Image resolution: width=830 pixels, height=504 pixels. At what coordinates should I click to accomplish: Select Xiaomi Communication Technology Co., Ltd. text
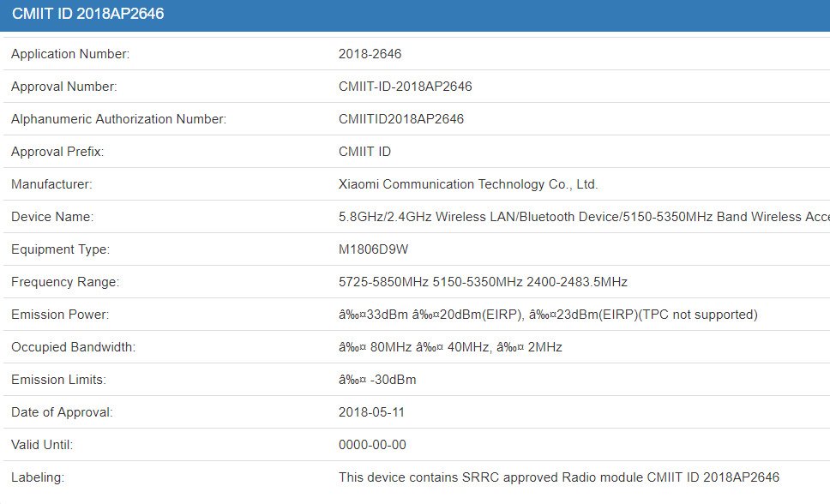468,184
